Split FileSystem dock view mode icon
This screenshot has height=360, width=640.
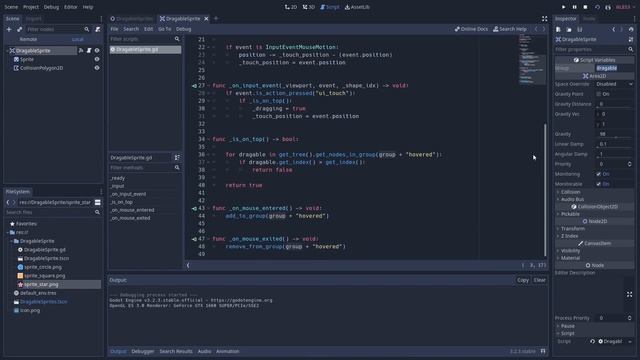[x=98, y=202]
